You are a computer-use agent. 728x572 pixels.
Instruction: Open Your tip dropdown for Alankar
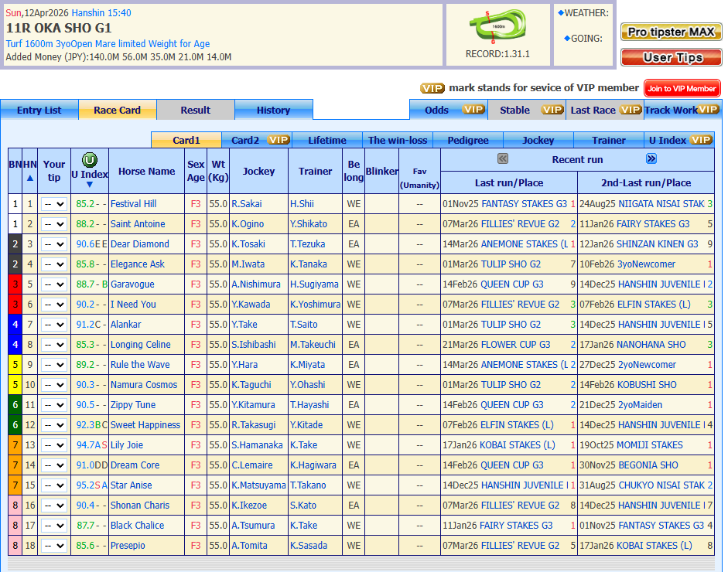click(x=54, y=325)
